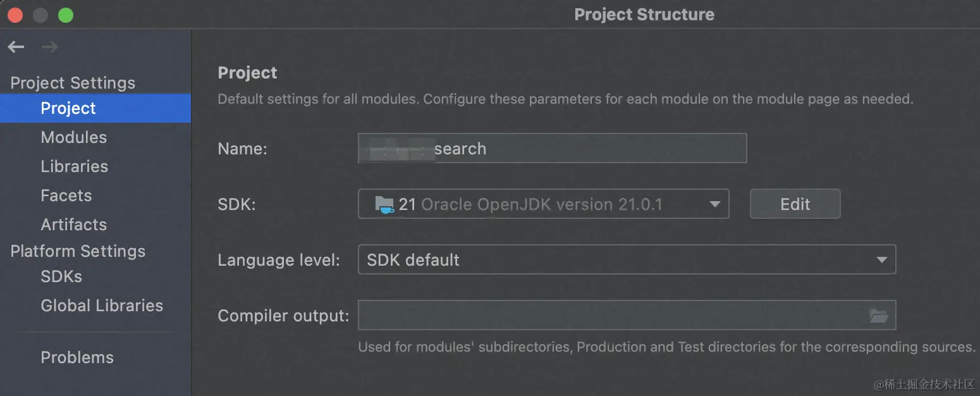
Task: Click the forward navigation arrow
Action: pyautogui.click(x=49, y=46)
